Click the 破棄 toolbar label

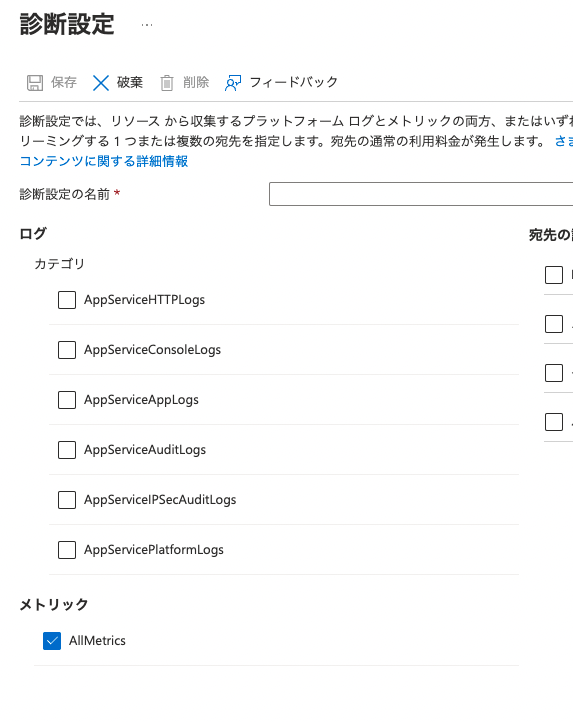(130, 82)
